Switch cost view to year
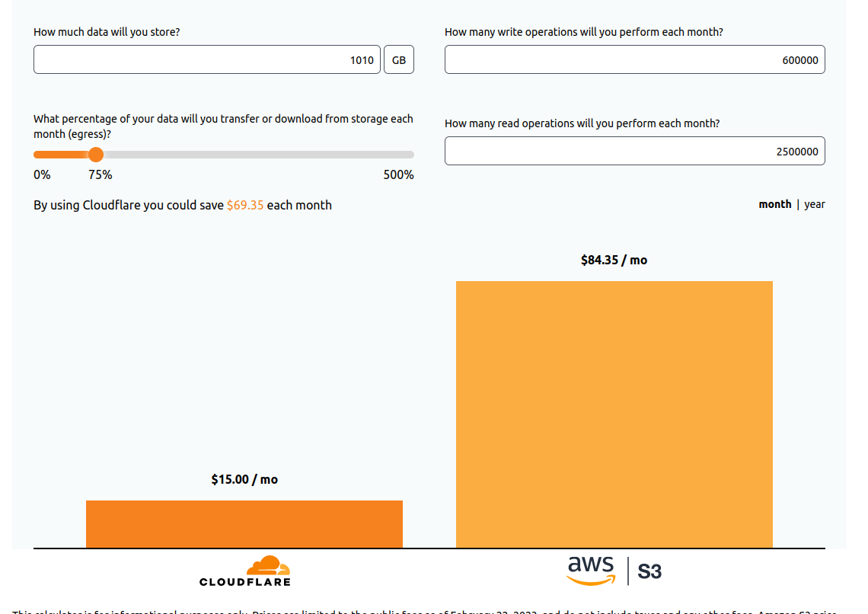Image resolution: width=868 pixels, height=614 pixels. click(814, 204)
